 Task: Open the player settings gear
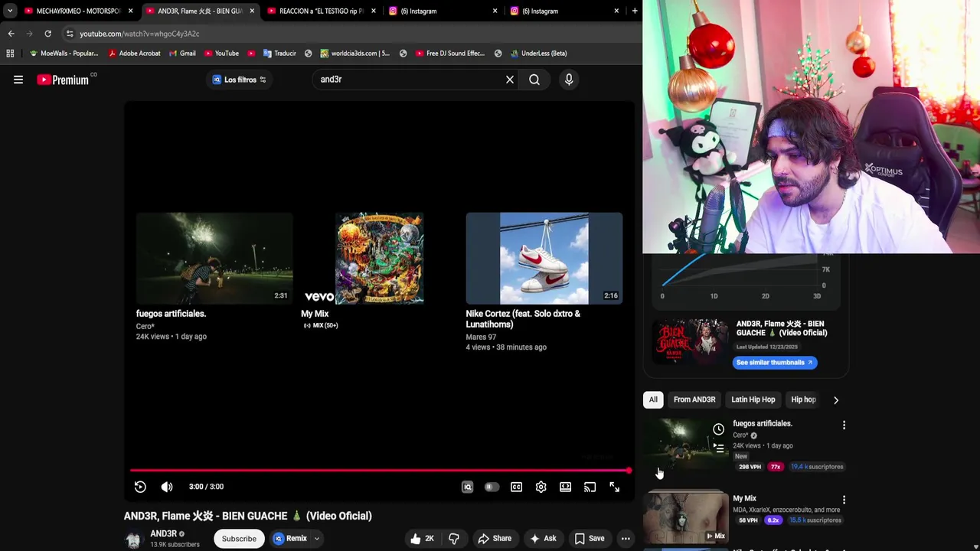(541, 487)
